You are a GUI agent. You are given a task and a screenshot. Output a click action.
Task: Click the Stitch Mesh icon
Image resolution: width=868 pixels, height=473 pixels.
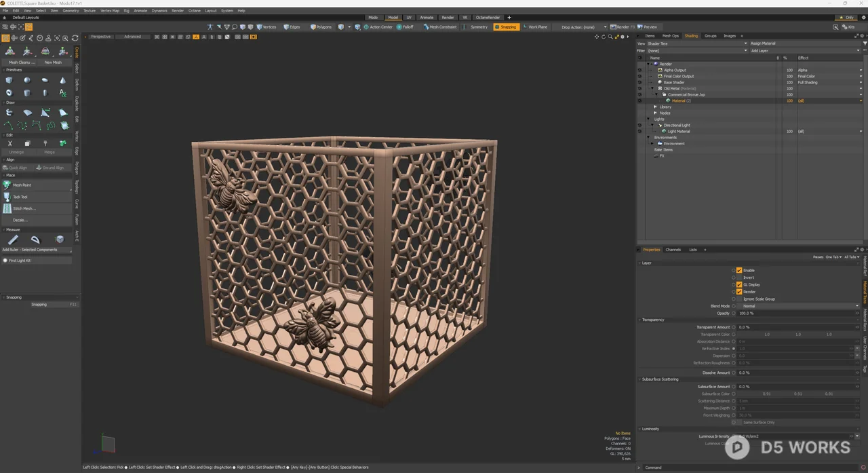(7, 208)
